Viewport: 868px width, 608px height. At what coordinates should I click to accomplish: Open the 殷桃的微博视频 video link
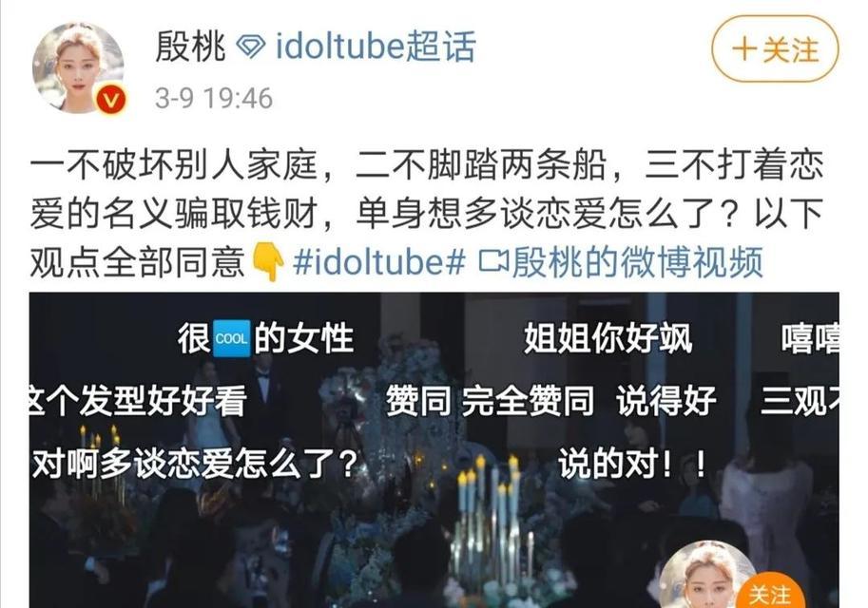point(637,261)
